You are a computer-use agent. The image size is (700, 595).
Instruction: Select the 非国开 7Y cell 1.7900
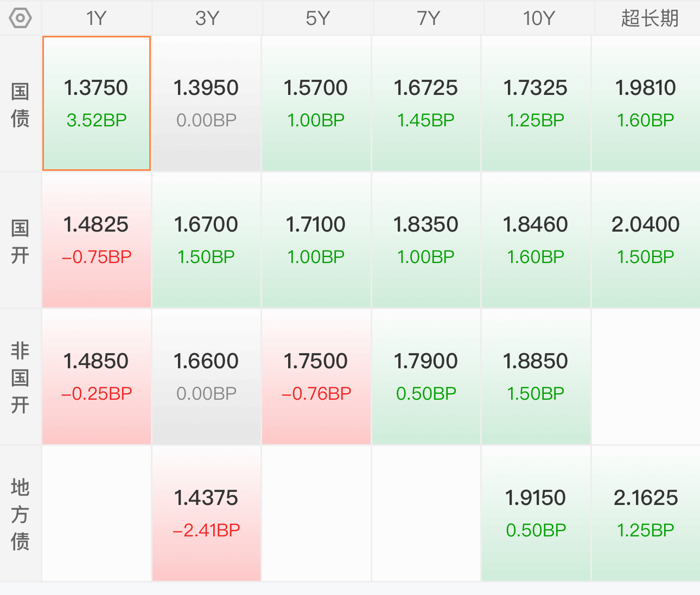pyautogui.click(x=426, y=377)
